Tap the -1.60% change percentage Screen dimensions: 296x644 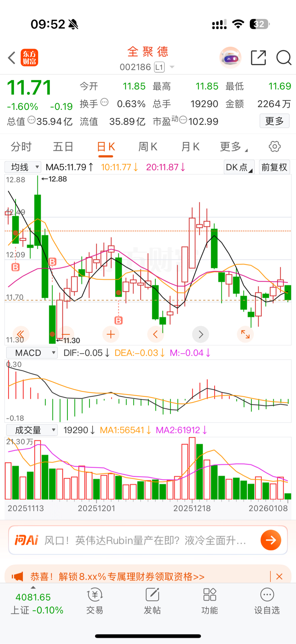pos(23,106)
